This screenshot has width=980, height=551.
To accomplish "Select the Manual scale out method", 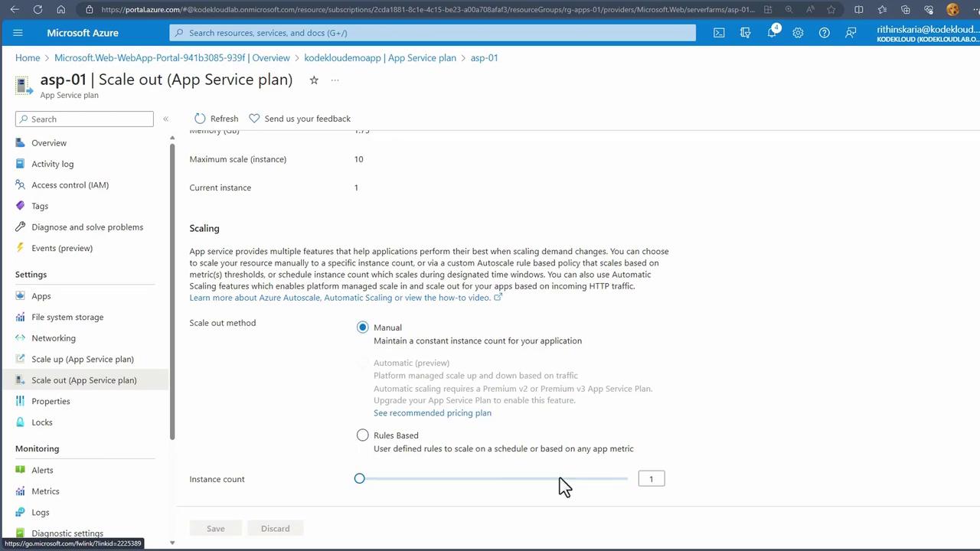I will [363, 328].
